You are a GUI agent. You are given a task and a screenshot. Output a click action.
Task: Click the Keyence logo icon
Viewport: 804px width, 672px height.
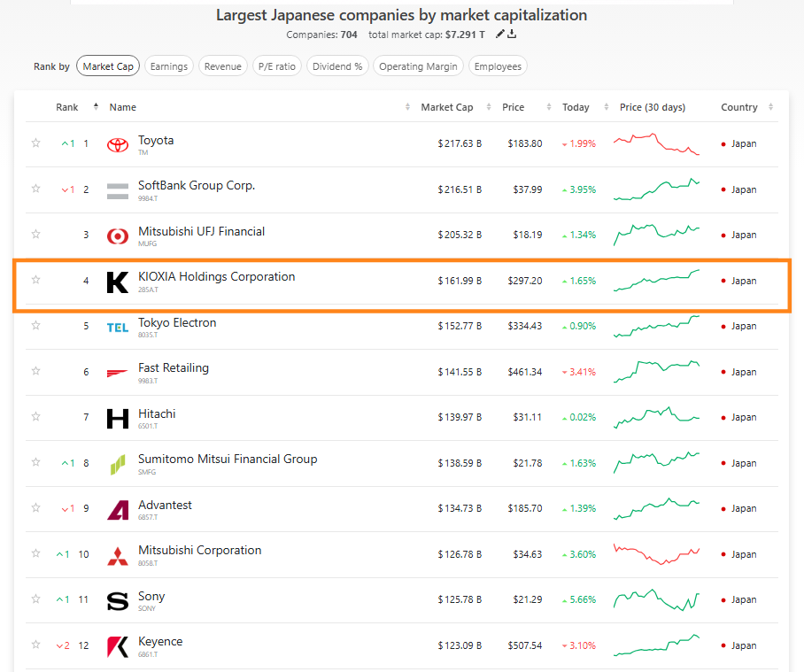(118, 646)
